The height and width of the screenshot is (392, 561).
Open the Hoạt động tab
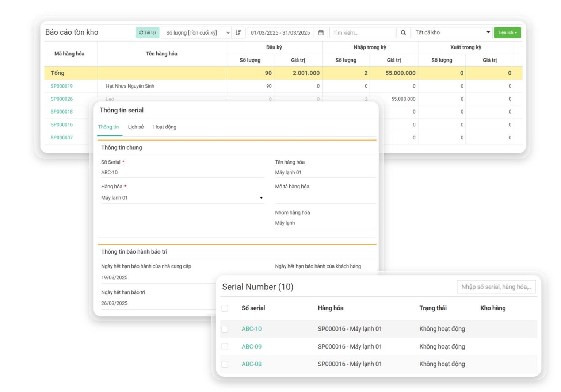[165, 127]
